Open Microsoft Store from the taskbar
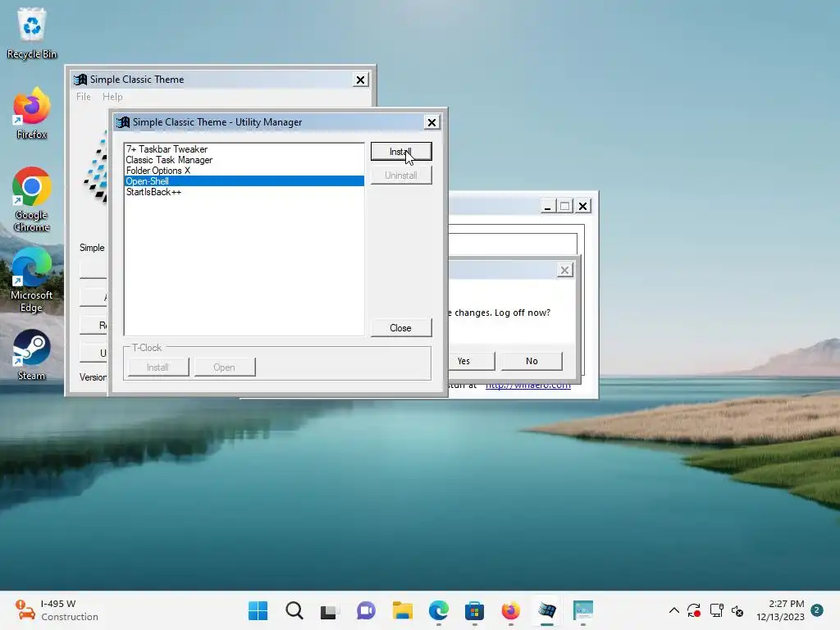This screenshot has width=840, height=630. coord(474,610)
